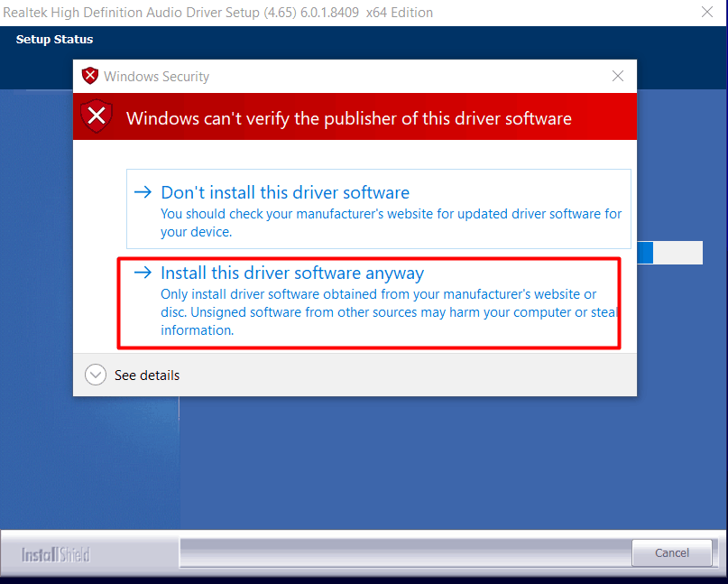
Task: Expand See details chevron
Action: (96, 375)
